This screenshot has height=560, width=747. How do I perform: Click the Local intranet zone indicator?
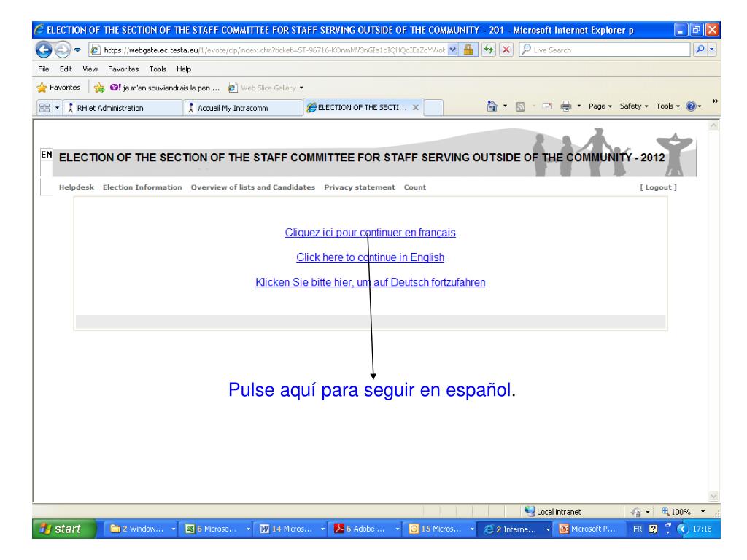point(553,511)
